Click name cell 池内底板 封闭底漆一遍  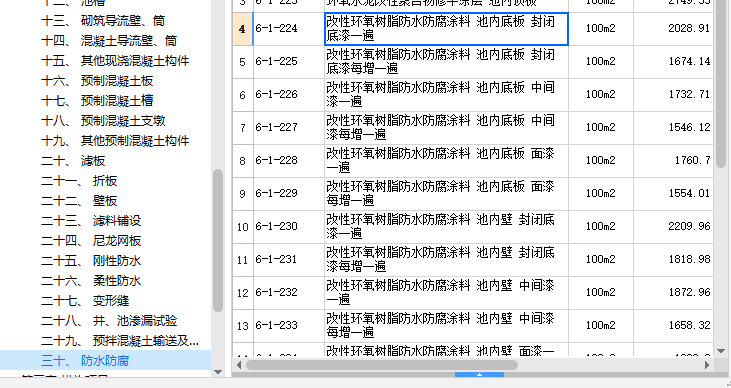[446, 29]
